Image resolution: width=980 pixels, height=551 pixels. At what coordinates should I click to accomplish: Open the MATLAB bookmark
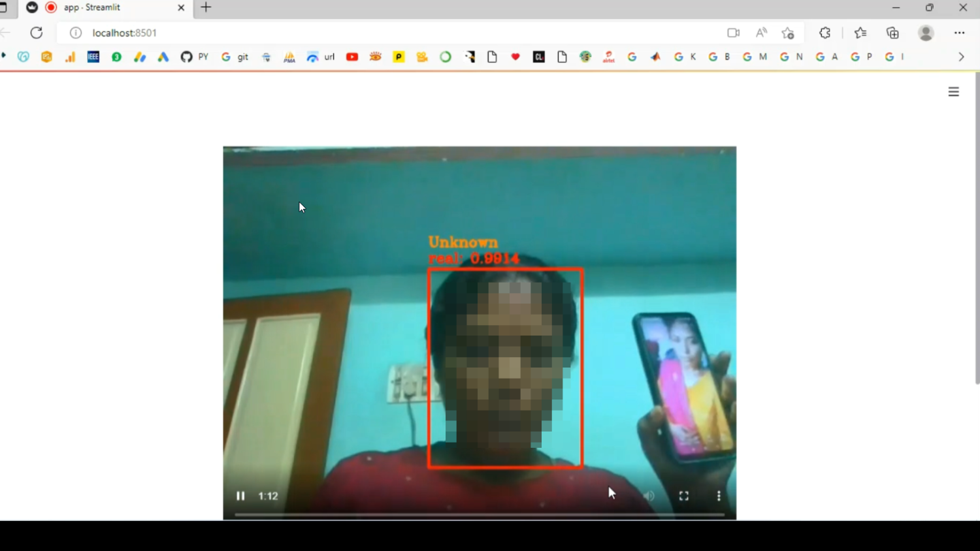click(655, 57)
